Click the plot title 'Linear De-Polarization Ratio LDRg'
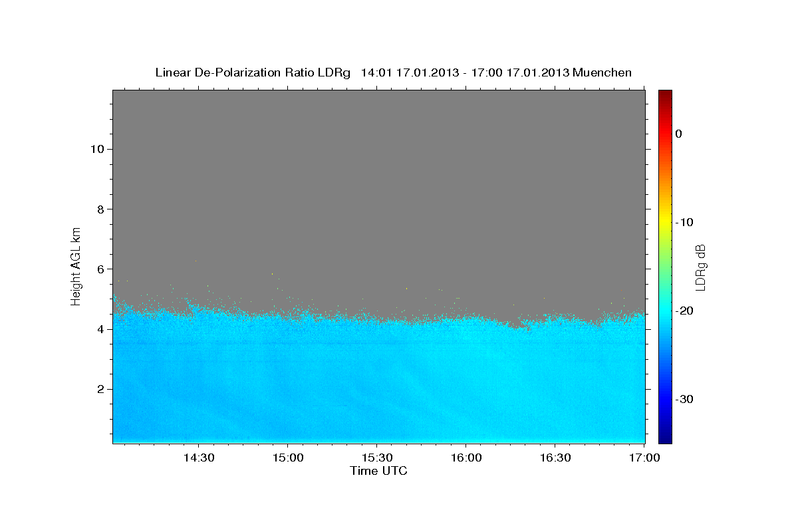 (253, 72)
